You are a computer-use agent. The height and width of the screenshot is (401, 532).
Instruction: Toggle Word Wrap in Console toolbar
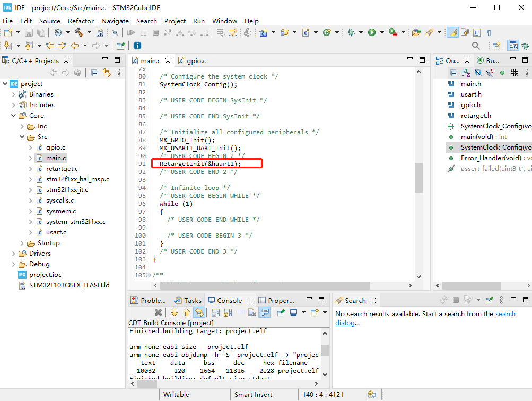coord(240,312)
